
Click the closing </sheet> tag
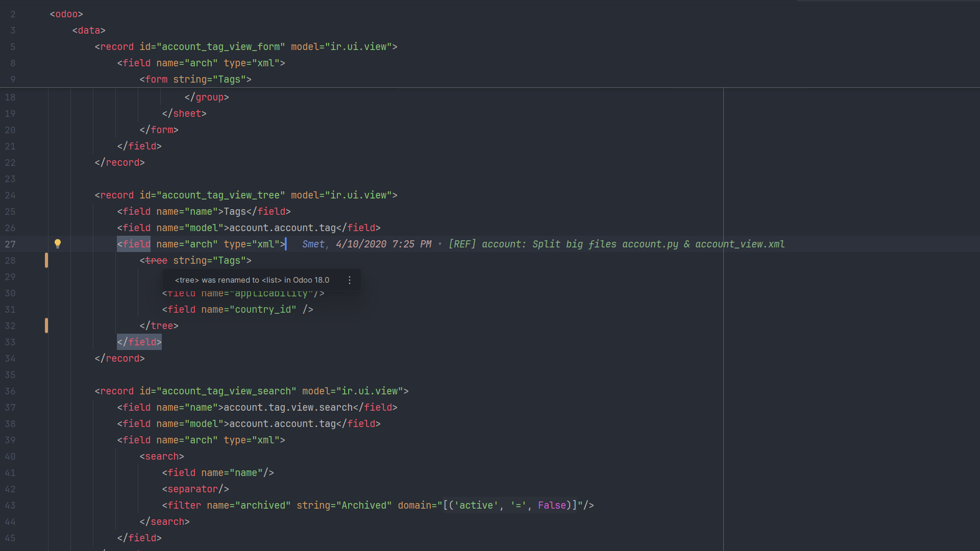point(184,114)
